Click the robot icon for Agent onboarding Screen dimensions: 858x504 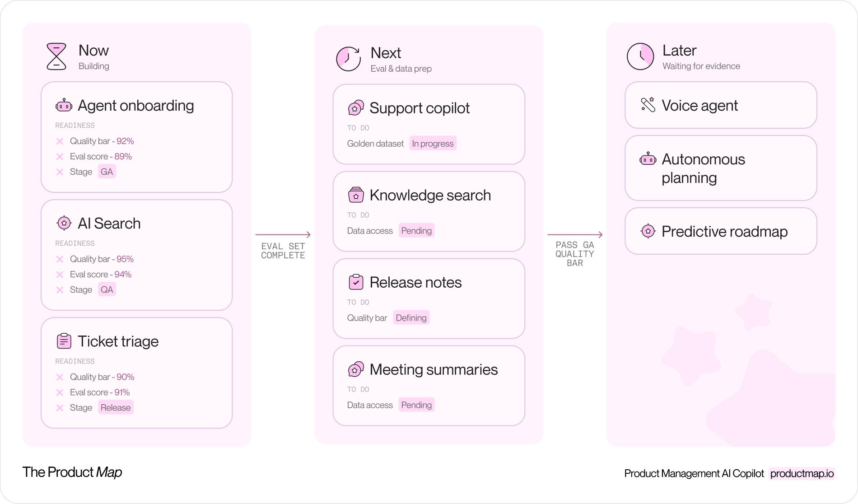64,105
